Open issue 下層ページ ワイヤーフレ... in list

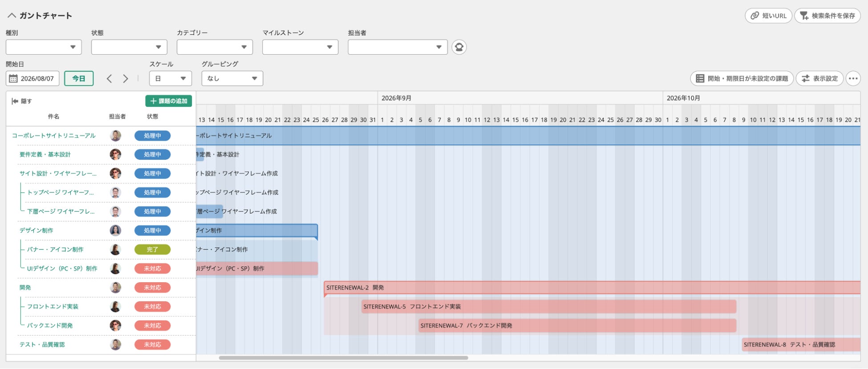pyautogui.click(x=61, y=211)
